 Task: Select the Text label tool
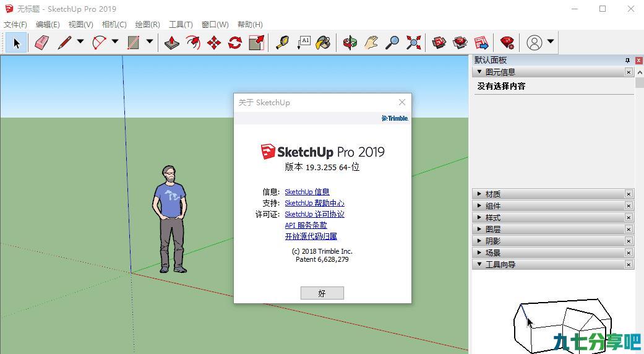coord(304,43)
